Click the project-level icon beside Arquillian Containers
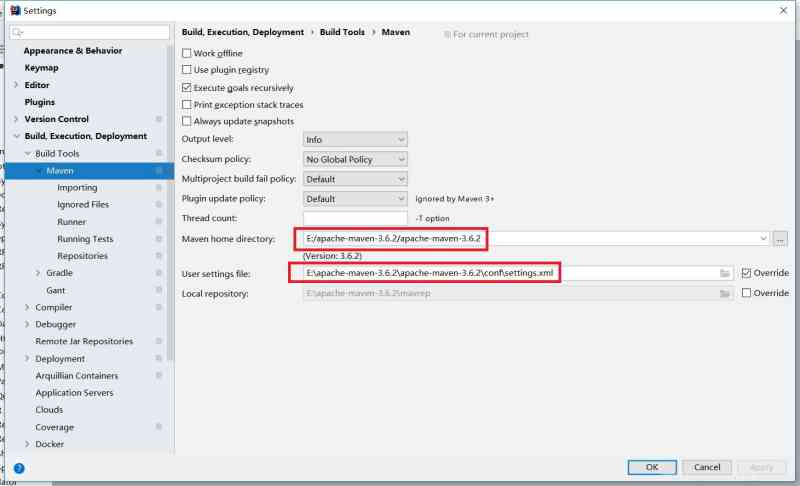Image resolution: width=800 pixels, height=486 pixels. pyautogui.click(x=159, y=375)
